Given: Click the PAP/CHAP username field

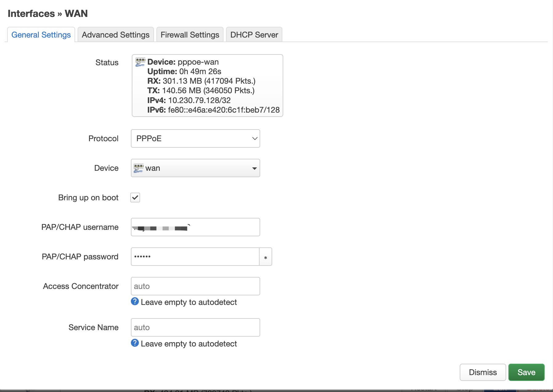Looking at the screenshot, I should click(195, 227).
